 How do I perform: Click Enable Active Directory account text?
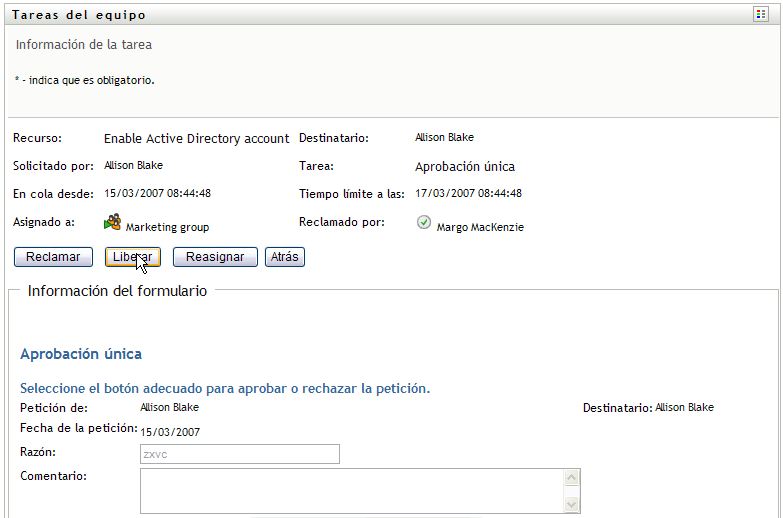coord(196,138)
